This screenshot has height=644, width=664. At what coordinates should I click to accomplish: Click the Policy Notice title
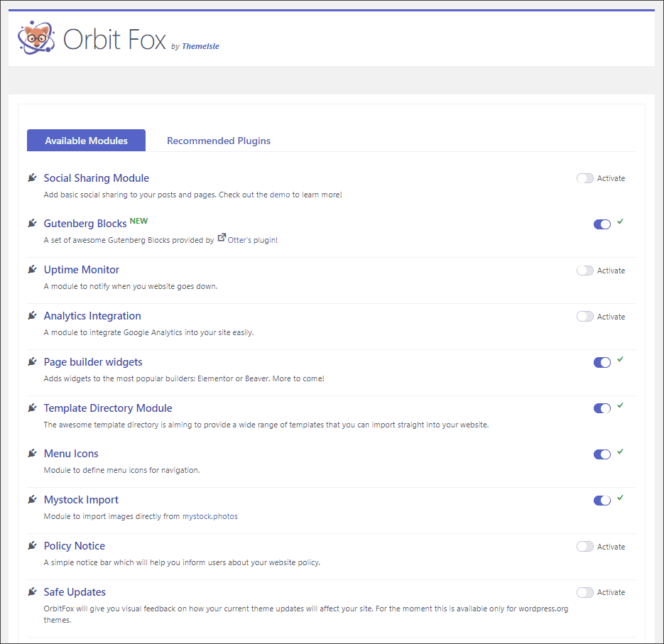coord(75,546)
